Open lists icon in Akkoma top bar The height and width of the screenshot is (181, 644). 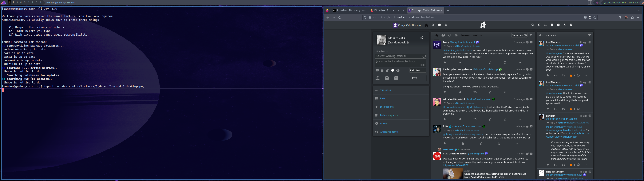[x=546, y=25]
